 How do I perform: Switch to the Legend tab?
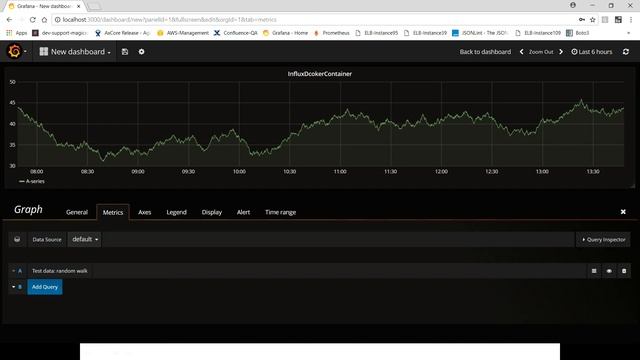[x=176, y=212]
